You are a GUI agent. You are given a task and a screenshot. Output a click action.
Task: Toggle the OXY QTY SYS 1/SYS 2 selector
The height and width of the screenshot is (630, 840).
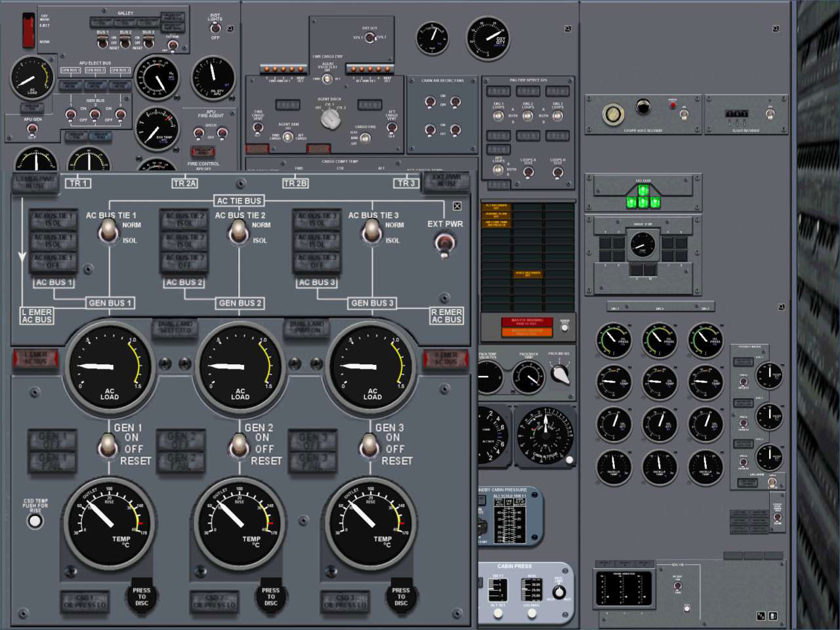pos(369,37)
